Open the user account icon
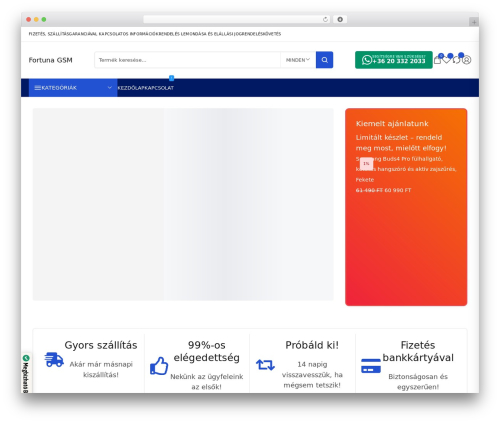This screenshot has height=423, width=500. (467, 60)
